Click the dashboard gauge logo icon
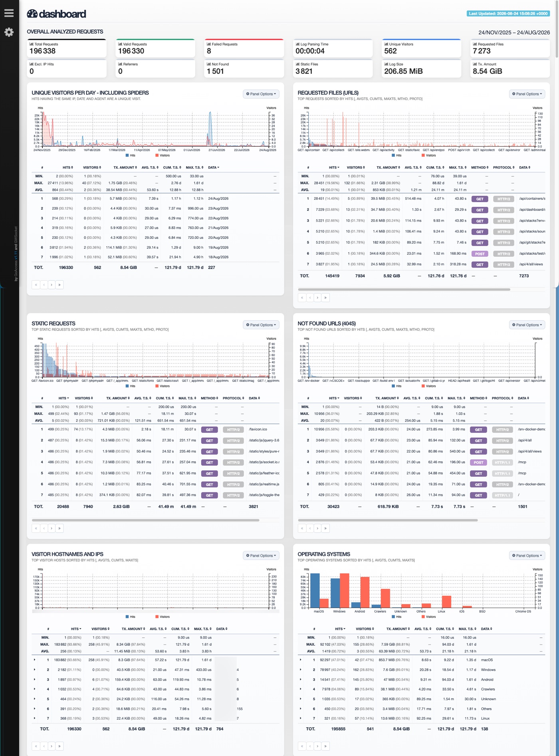 coord(32,14)
